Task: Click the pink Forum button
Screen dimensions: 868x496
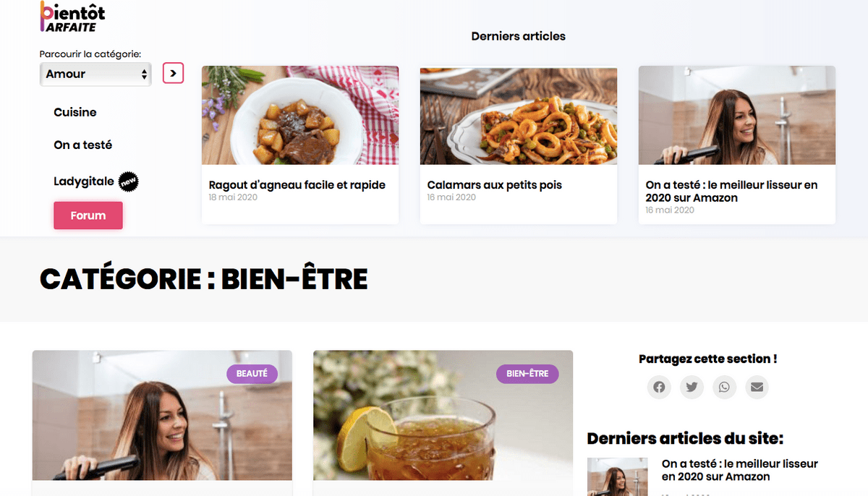Action: [x=88, y=215]
